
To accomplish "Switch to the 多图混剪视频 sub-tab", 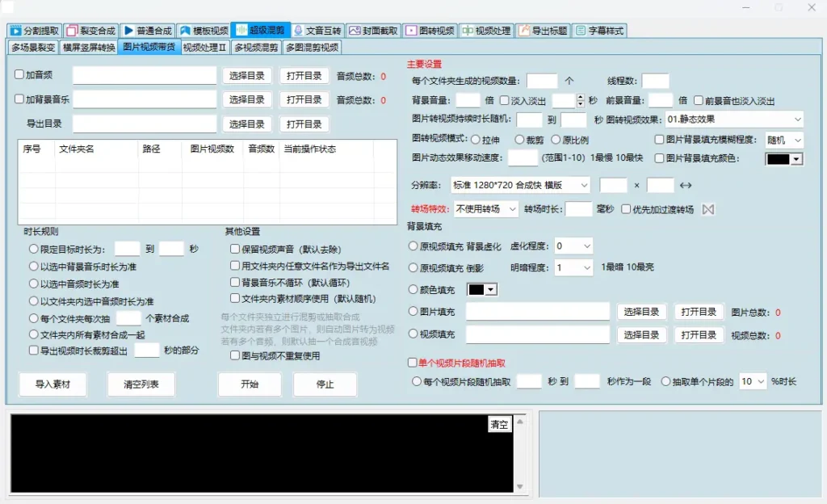I will 313,48.
